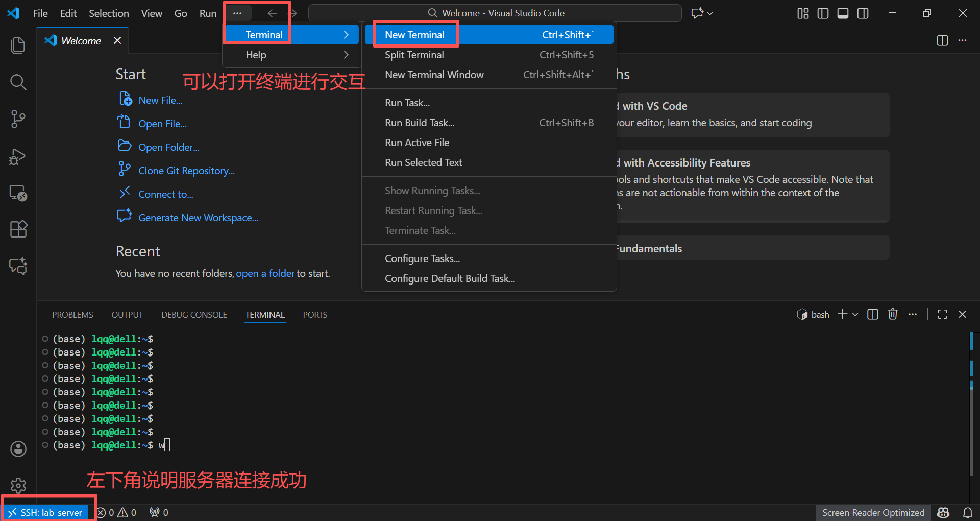Open the Manage gear icon
This screenshot has height=521, width=980.
click(x=18, y=485)
